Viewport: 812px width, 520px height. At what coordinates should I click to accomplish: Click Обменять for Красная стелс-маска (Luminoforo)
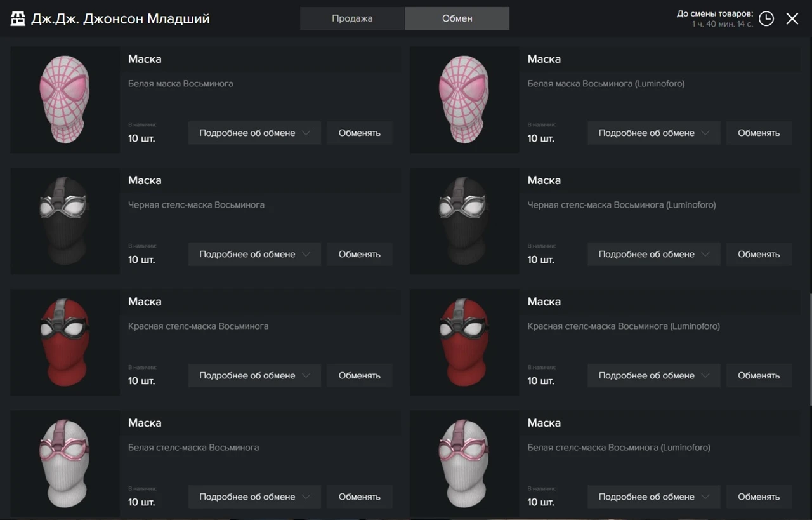pos(759,375)
